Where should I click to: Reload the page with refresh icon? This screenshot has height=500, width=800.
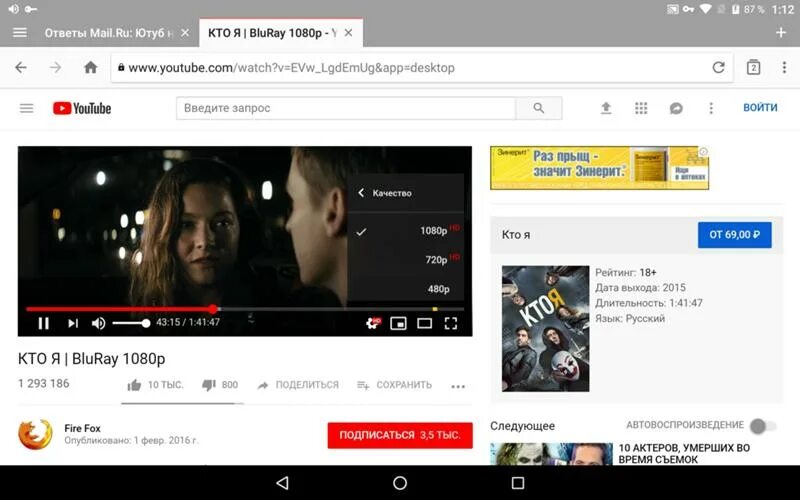[718, 67]
